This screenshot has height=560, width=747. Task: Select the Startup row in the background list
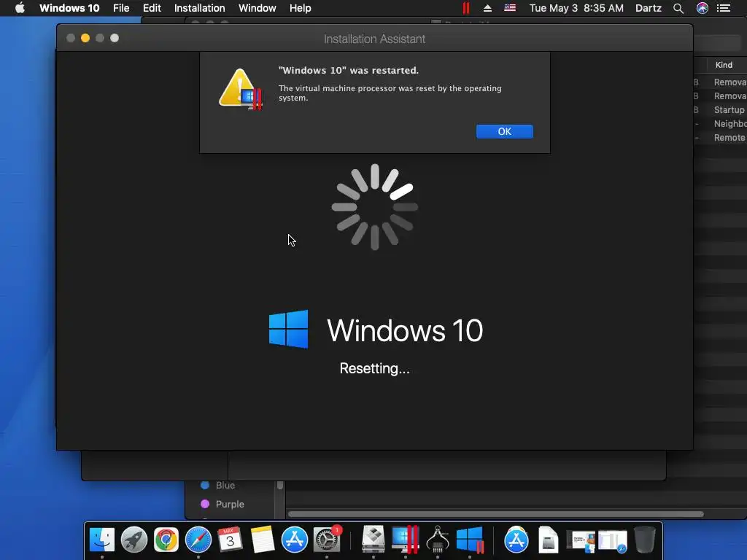(720, 109)
